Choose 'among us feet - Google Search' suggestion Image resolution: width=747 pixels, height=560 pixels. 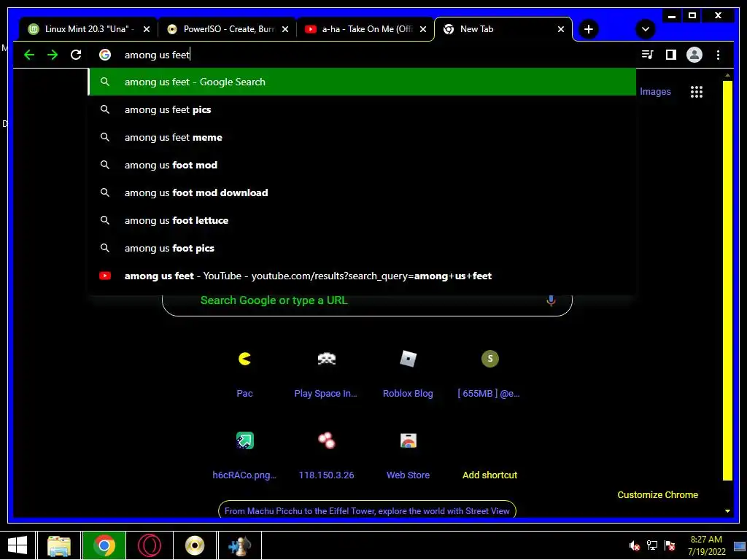pos(362,82)
